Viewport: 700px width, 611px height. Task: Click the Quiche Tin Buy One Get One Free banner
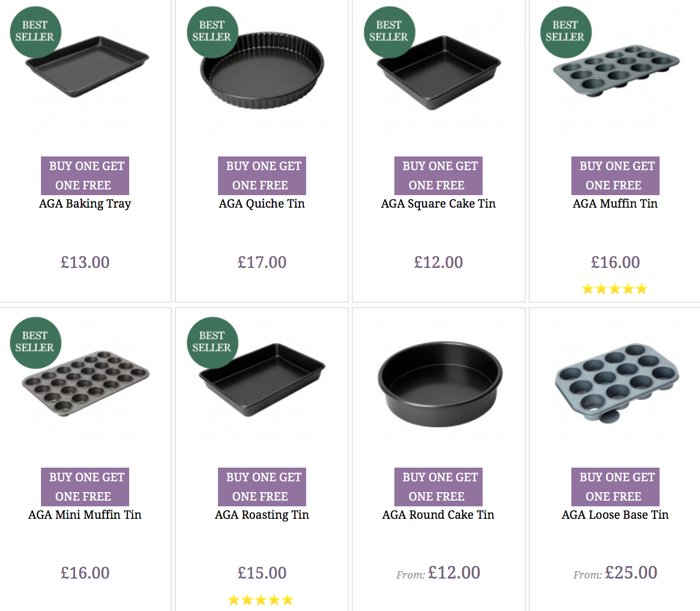point(262,175)
